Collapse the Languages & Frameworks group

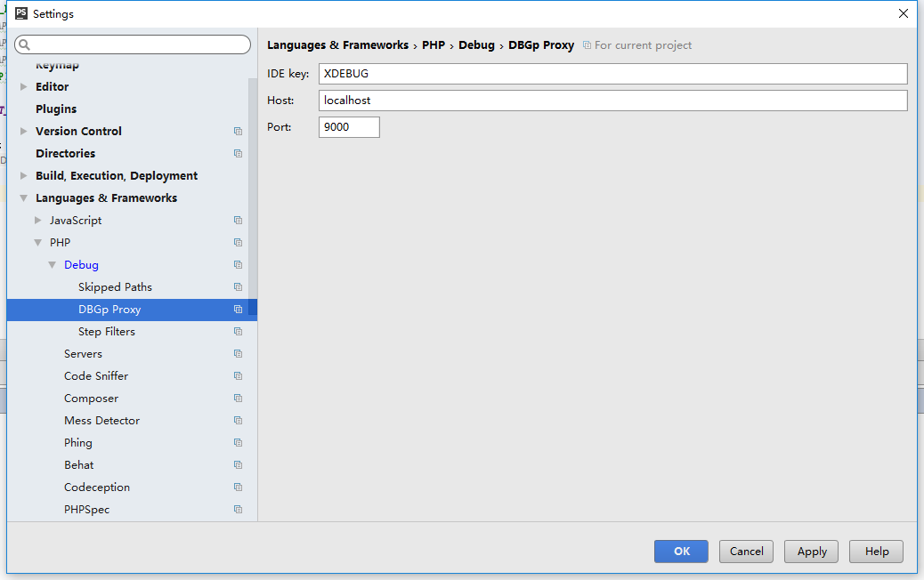coord(23,197)
